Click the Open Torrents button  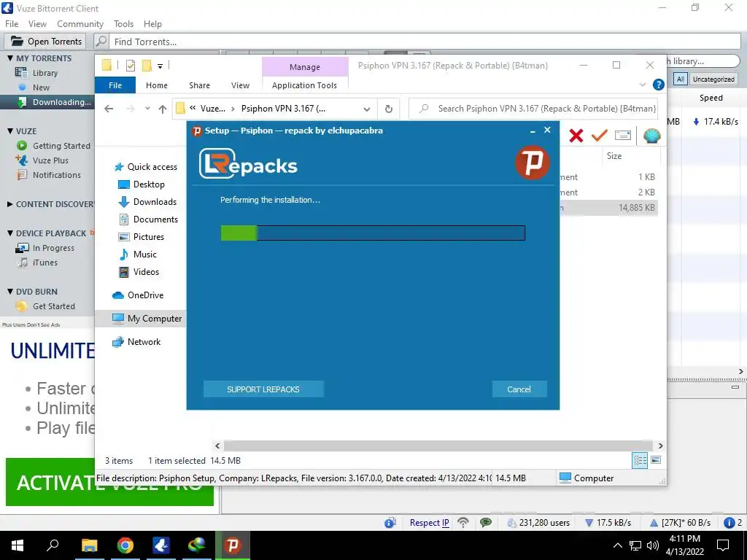[x=46, y=42]
